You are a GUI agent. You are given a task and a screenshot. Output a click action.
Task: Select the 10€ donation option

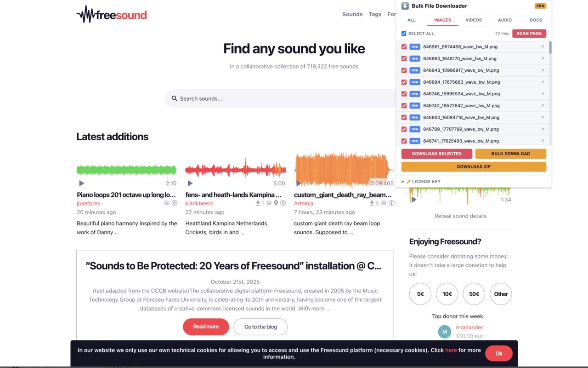(447, 294)
